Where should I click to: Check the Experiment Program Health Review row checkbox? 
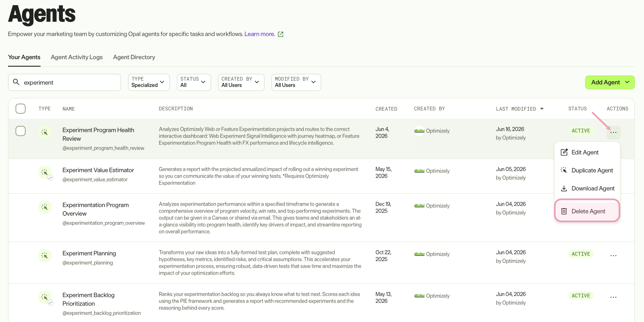pyautogui.click(x=21, y=131)
